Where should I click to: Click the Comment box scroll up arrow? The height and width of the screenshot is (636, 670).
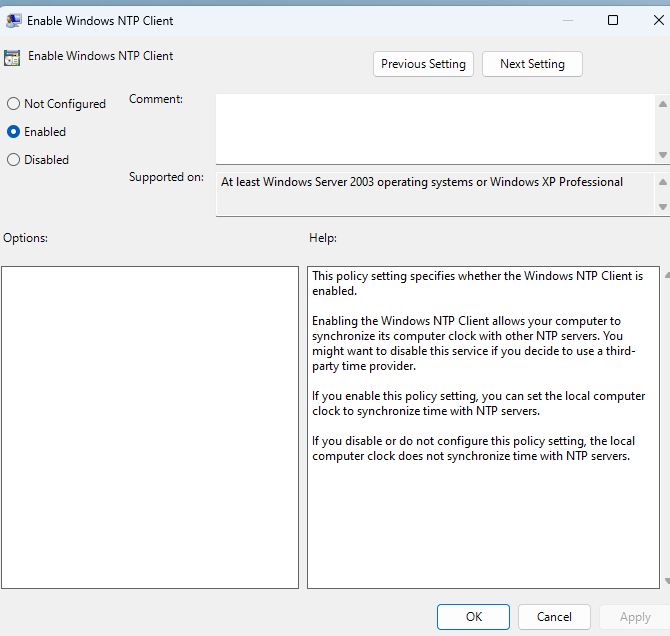pos(662,104)
